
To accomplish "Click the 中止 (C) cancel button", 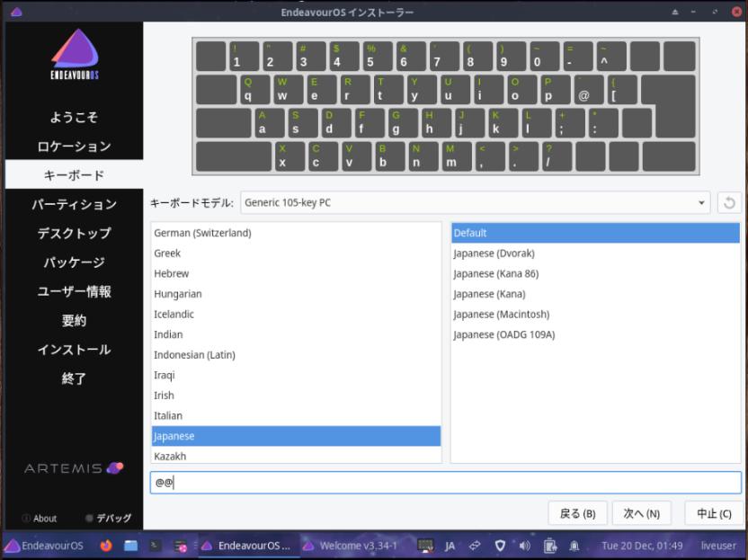I will 714,514.
